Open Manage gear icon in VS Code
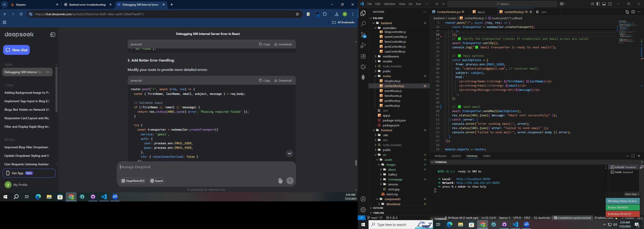This screenshot has width=644, height=229. point(363,210)
